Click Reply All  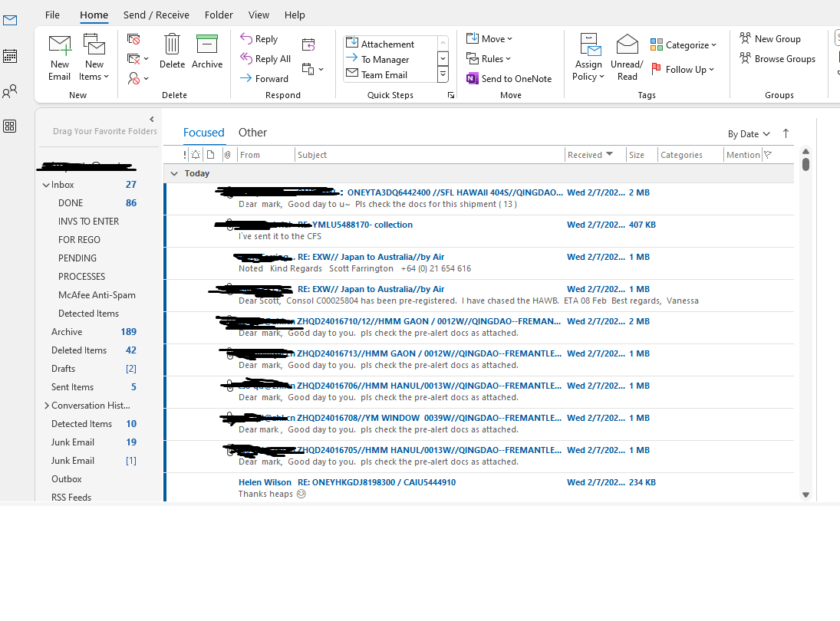pyautogui.click(x=265, y=59)
